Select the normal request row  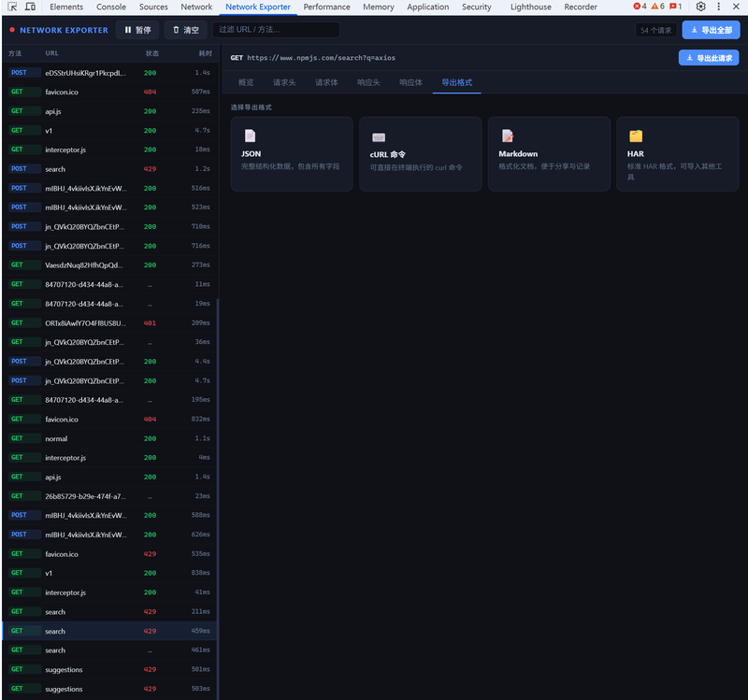pyautogui.click(x=109, y=438)
